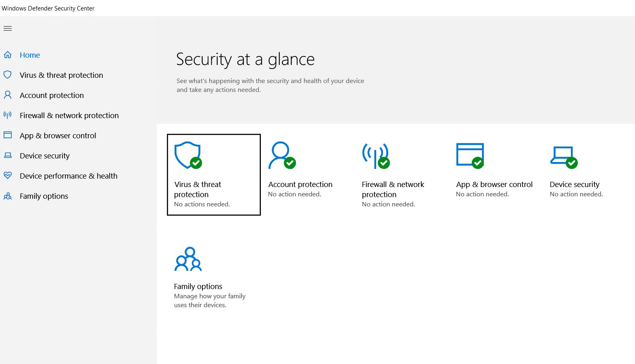
Task: Click the large laptop icon in Device security tile
Action: (x=564, y=157)
